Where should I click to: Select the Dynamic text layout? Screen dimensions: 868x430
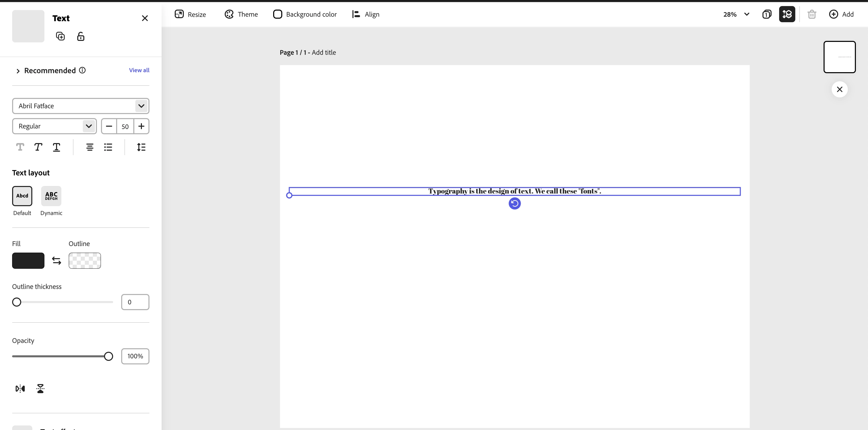coord(51,196)
